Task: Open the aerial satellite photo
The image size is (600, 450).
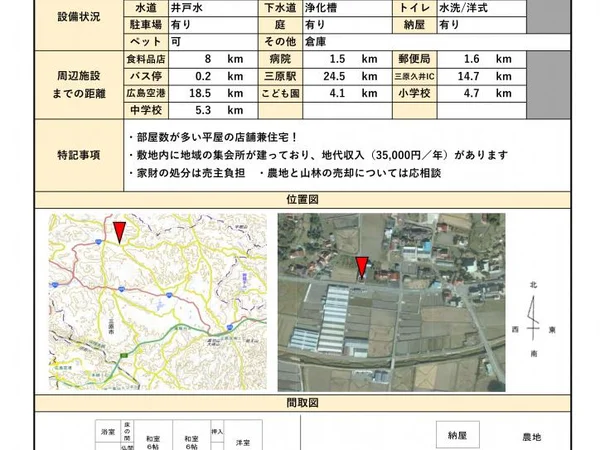Action: (x=391, y=302)
